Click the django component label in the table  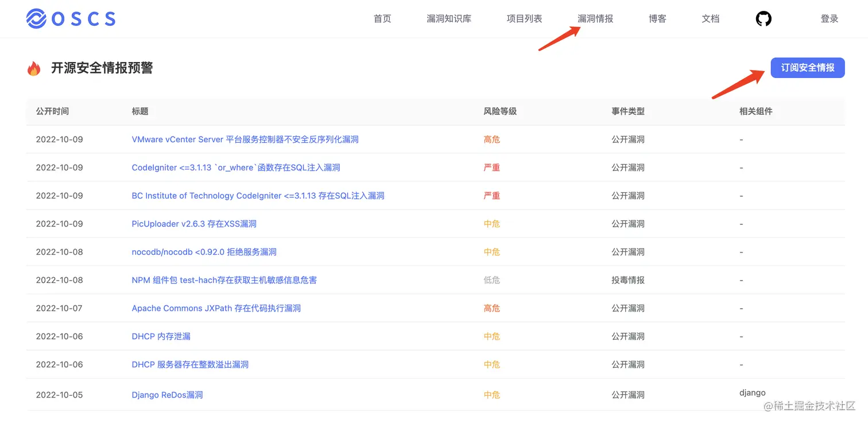(x=752, y=392)
